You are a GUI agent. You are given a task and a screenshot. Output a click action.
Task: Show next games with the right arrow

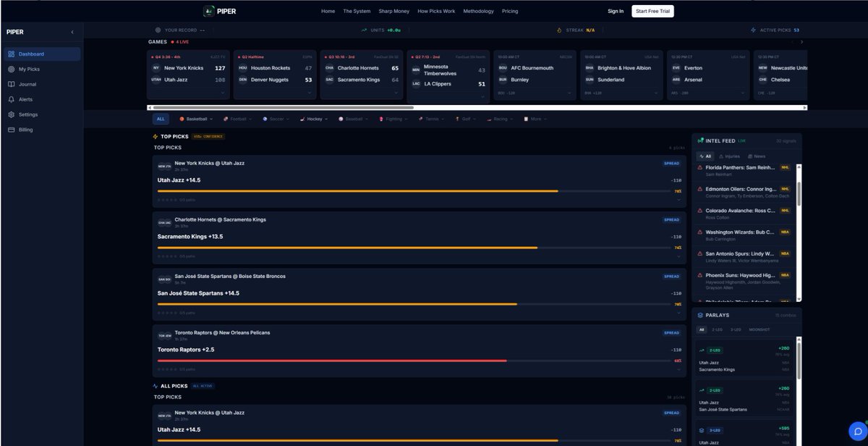pos(801,42)
